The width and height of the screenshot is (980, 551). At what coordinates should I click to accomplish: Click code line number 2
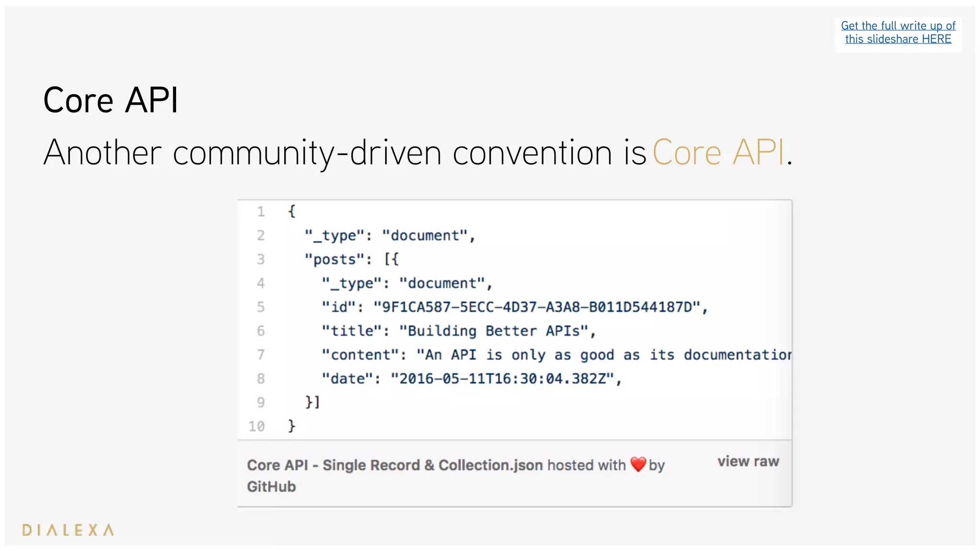click(x=261, y=235)
